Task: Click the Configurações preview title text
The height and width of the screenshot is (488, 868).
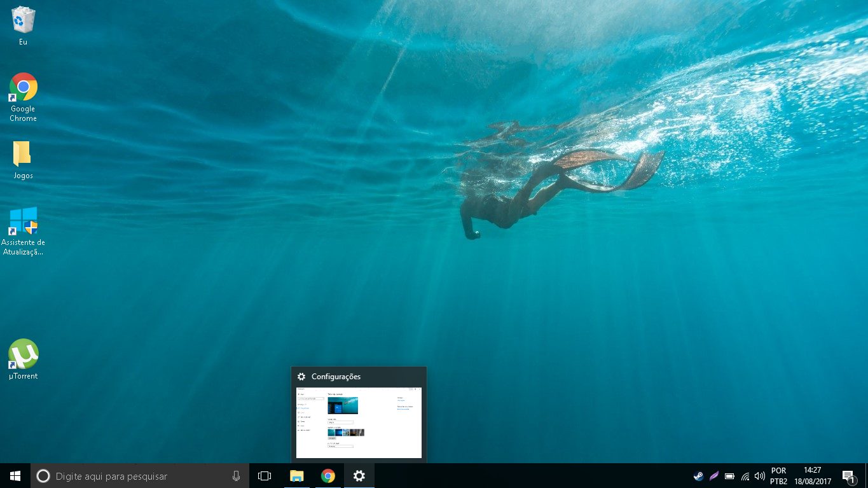Action: [336, 377]
